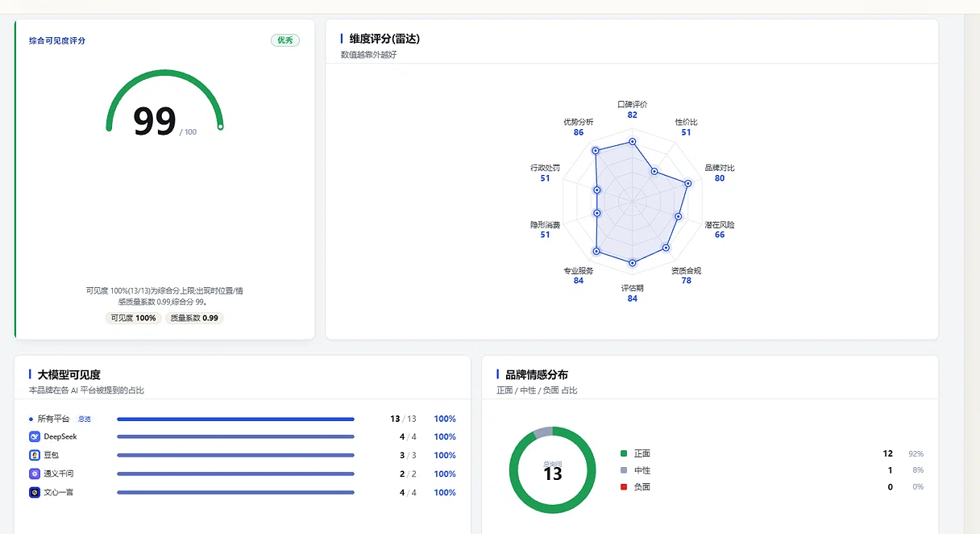Select the 潜在风险 radar data point
Screen dimensions: 980x534
[679, 216]
